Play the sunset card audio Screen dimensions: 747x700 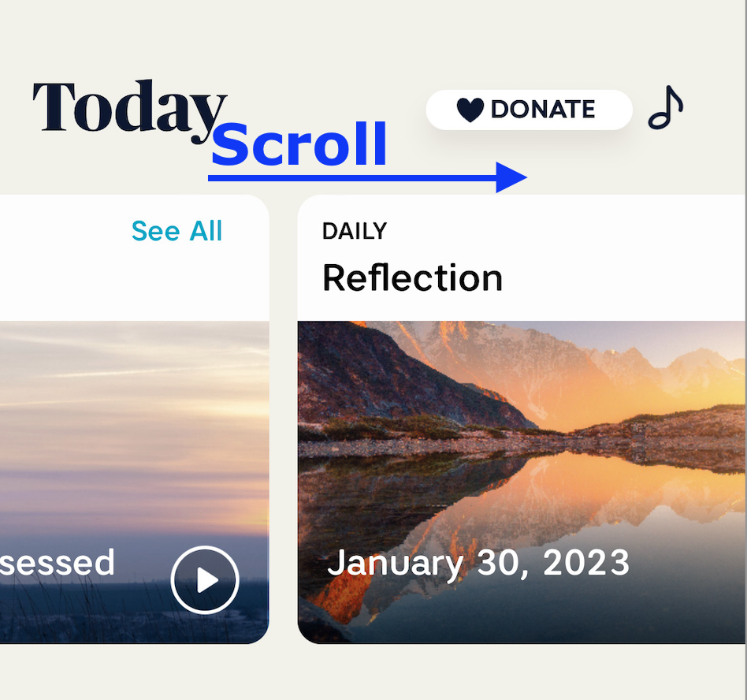(x=205, y=579)
